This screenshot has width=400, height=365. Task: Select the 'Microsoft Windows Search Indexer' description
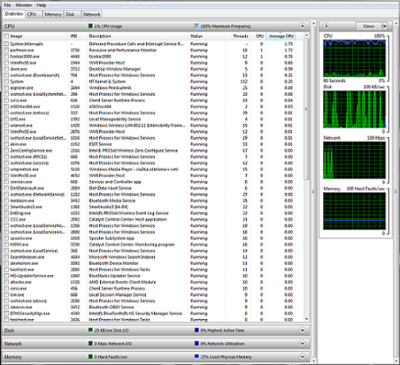pos(122,257)
